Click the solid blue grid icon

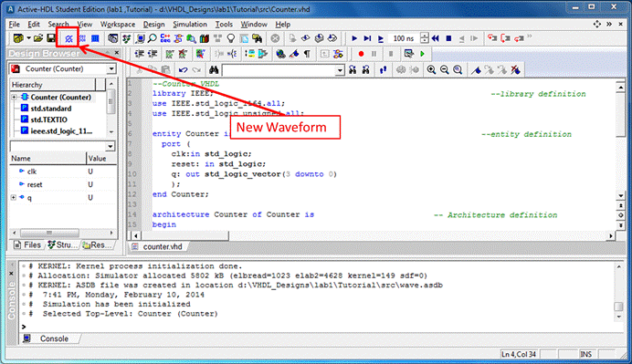(95, 38)
